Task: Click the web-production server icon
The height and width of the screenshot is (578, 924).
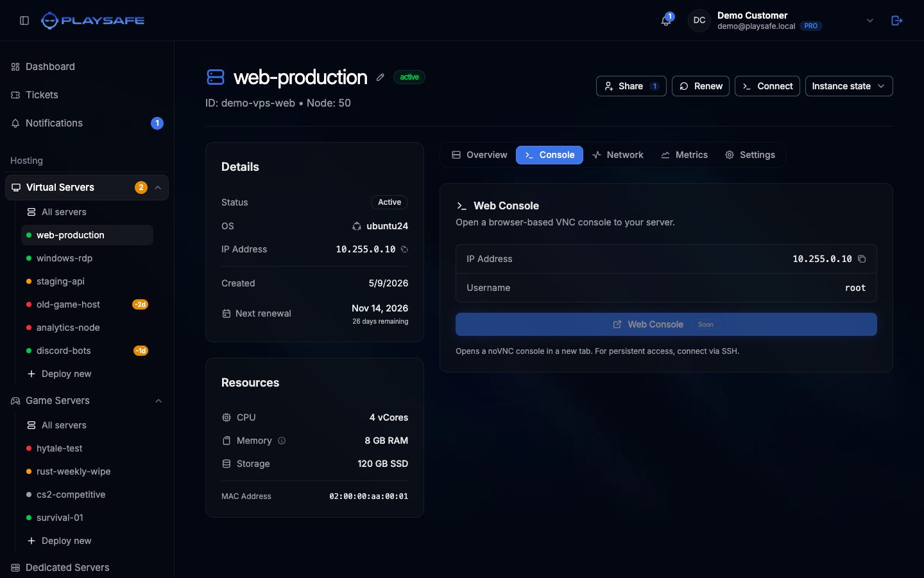Action: (x=216, y=77)
